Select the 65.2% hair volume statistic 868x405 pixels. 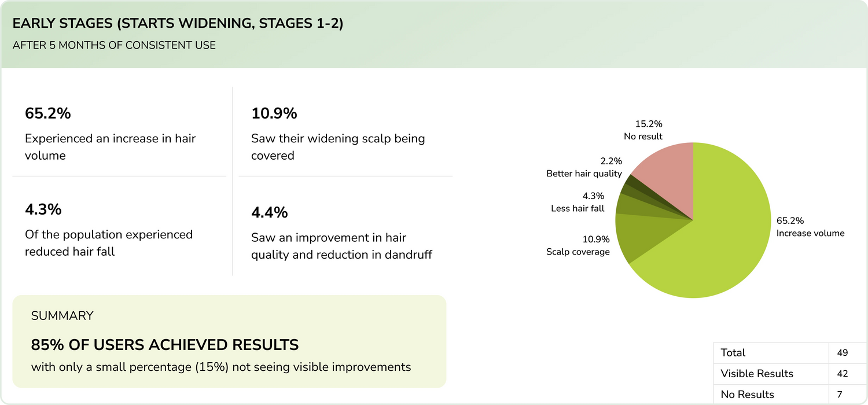pos(47,113)
